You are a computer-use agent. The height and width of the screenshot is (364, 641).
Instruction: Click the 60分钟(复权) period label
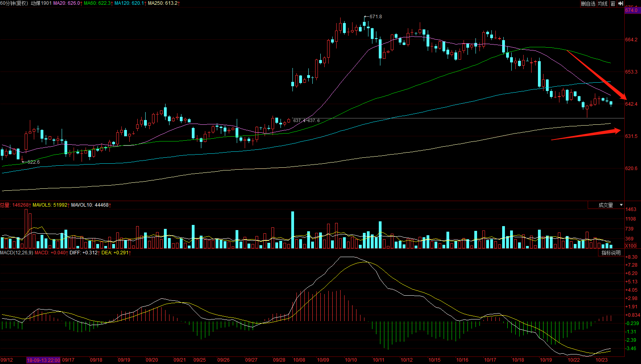[14, 3]
